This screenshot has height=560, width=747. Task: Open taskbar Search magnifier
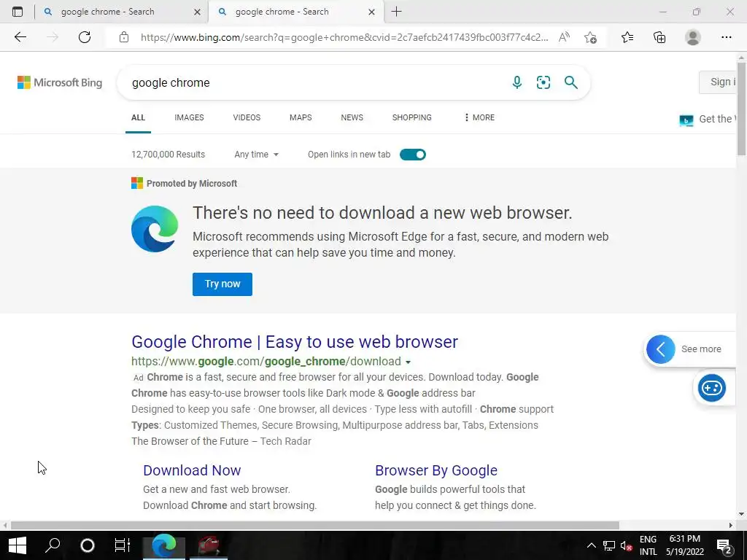53,545
